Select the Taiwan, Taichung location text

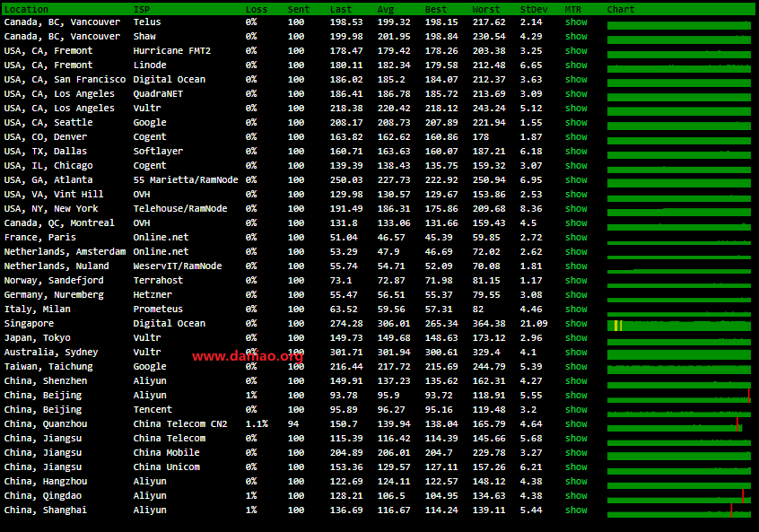click(x=48, y=367)
